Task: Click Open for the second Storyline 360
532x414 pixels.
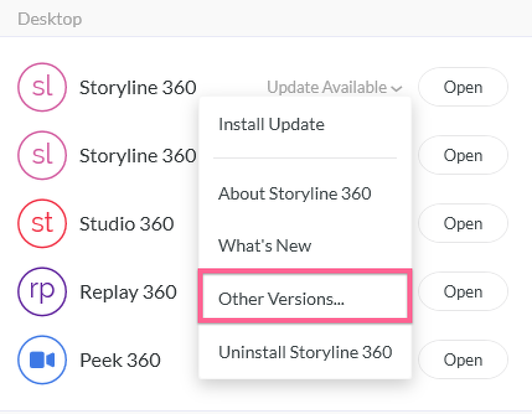Action: coord(463,156)
